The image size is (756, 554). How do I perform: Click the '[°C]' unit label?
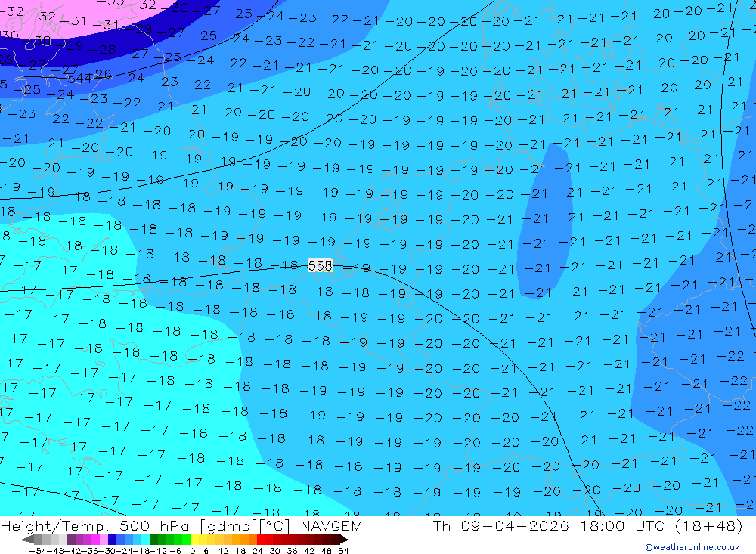(275, 526)
